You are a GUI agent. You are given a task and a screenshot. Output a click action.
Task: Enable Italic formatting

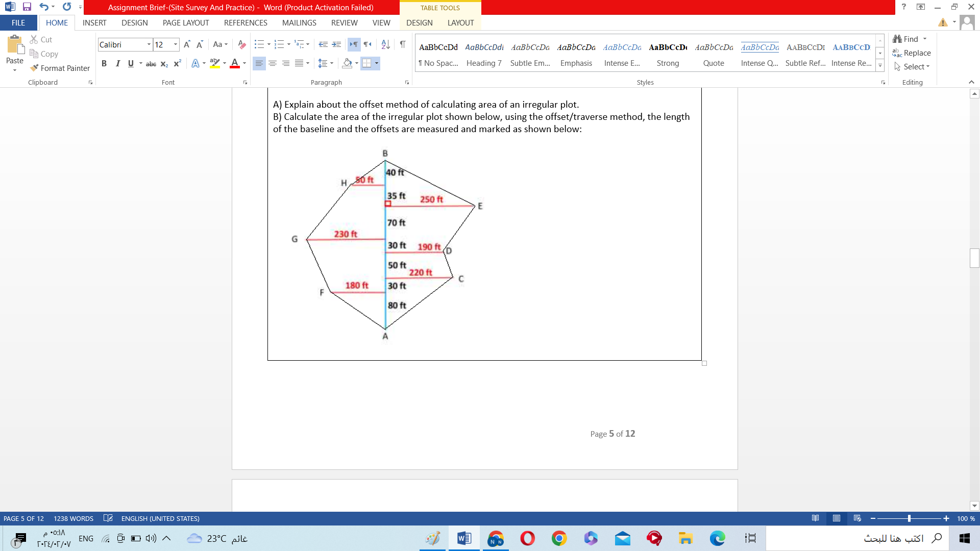118,63
